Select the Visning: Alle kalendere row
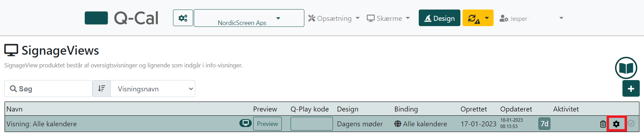 (322, 124)
